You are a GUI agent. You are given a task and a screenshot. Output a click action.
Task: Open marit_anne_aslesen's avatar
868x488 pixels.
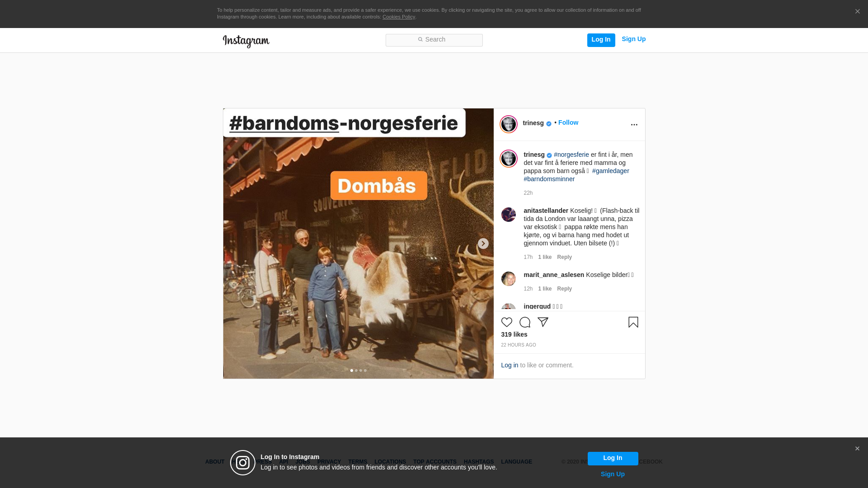point(508,279)
